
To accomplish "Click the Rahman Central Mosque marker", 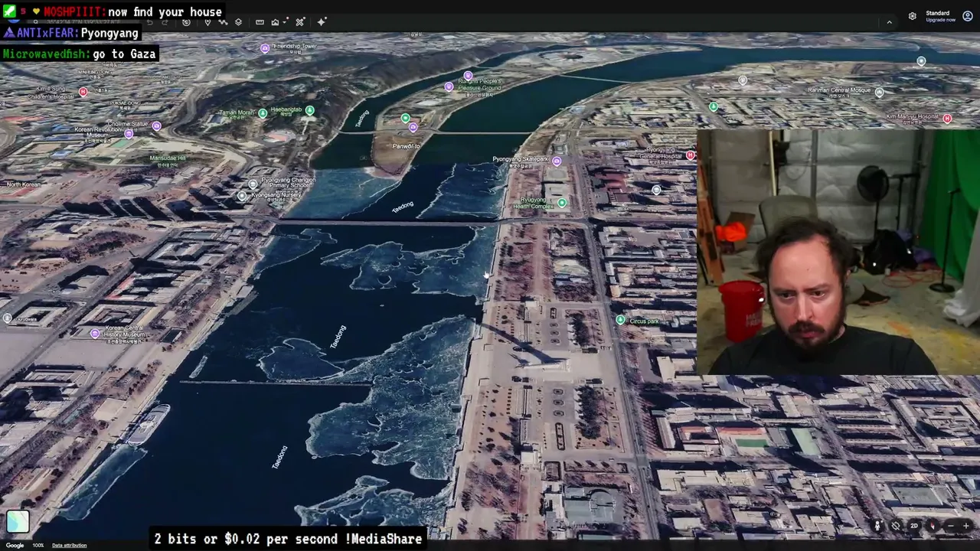I will [x=879, y=93].
